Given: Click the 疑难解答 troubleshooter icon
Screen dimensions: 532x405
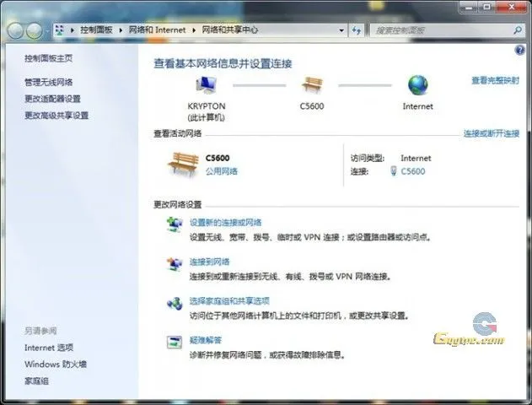Looking at the screenshot, I should click(175, 343).
